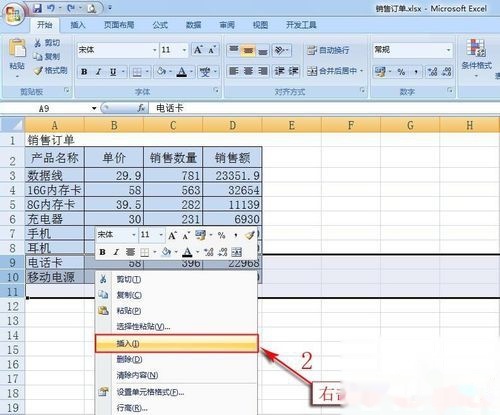Open 设置单元格格式(F) from context menu
This screenshot has width=500, height=415.
coord(177,392)
